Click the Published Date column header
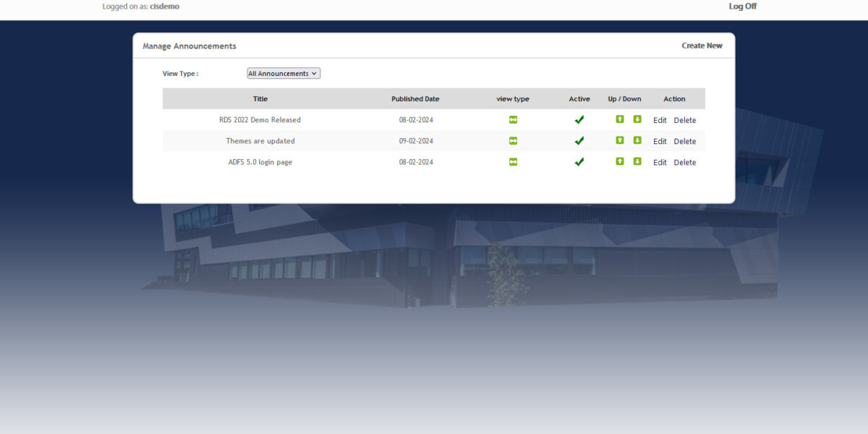This screenshot has height=434, width=868. tap(415, 99)
